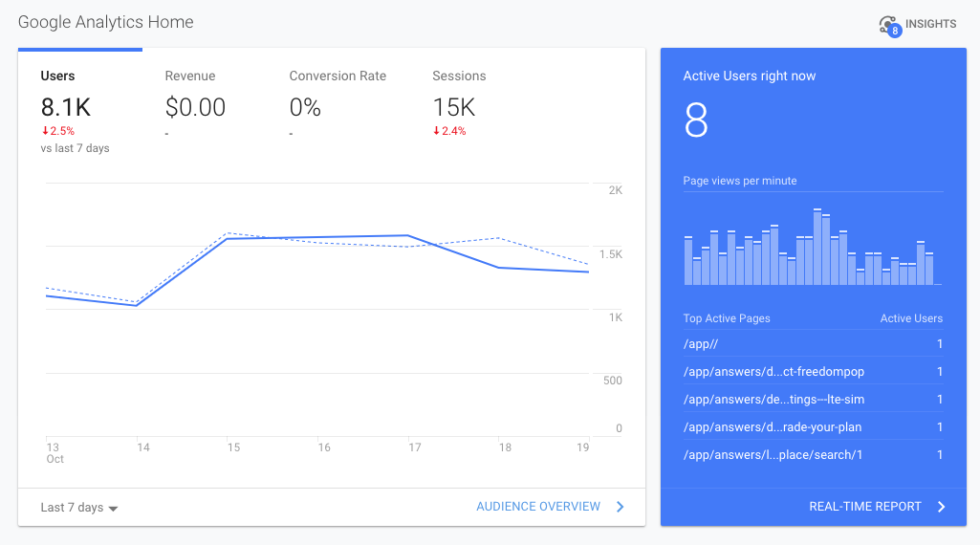Click the 8.1K users value

66,107
